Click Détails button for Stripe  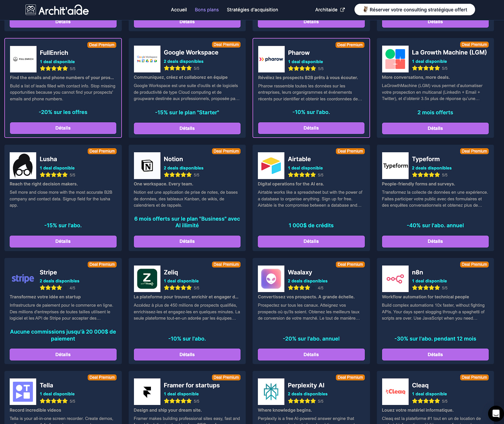click(x=63, y=354)
